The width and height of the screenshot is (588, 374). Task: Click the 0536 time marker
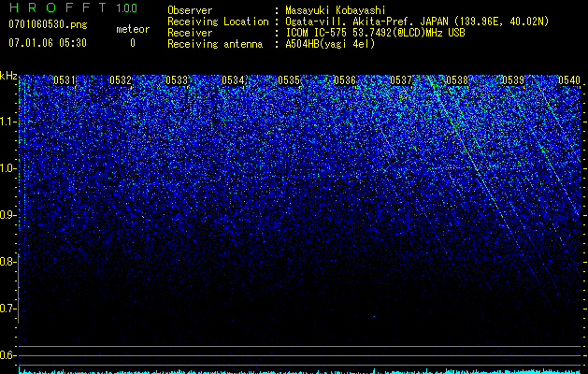coord(345,80)
